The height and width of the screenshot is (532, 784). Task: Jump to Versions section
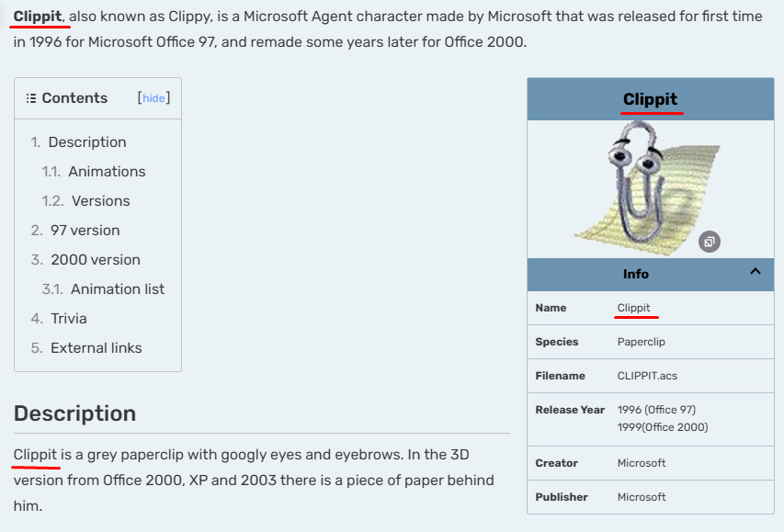point(100,201)
